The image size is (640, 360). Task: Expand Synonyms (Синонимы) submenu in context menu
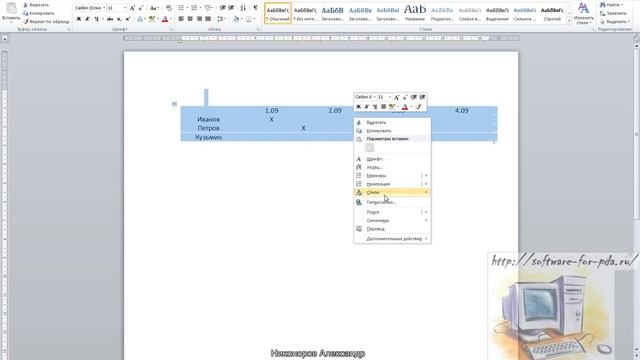[392, 220]
